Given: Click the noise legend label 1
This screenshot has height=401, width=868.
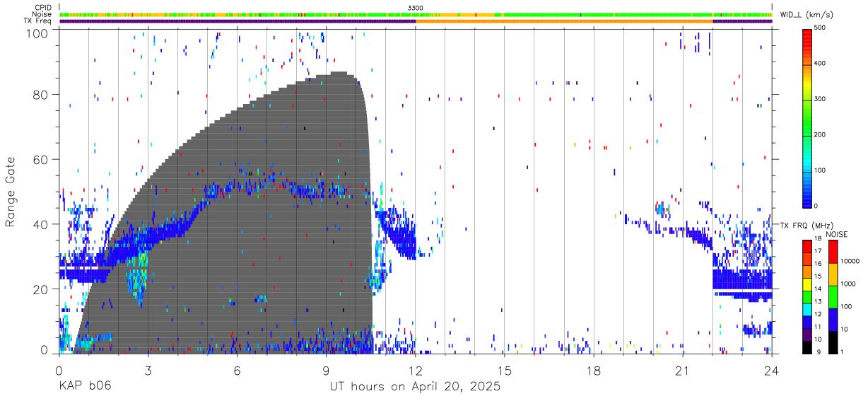Looking at the screenshot, I should click(x=843, y=351).
